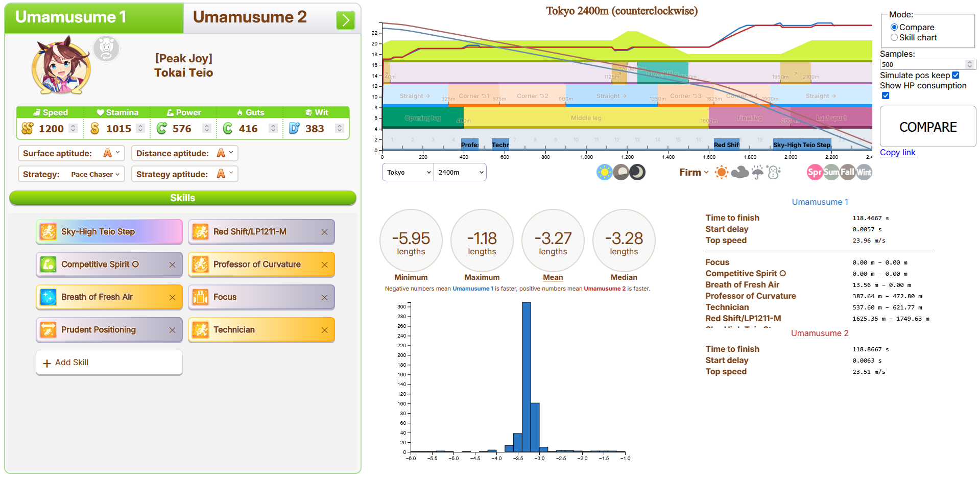Remove the Red Shift/LP1211-M skill
This screenshot has width=980, height=479.
pyautogui.click(x=324, y=232)
